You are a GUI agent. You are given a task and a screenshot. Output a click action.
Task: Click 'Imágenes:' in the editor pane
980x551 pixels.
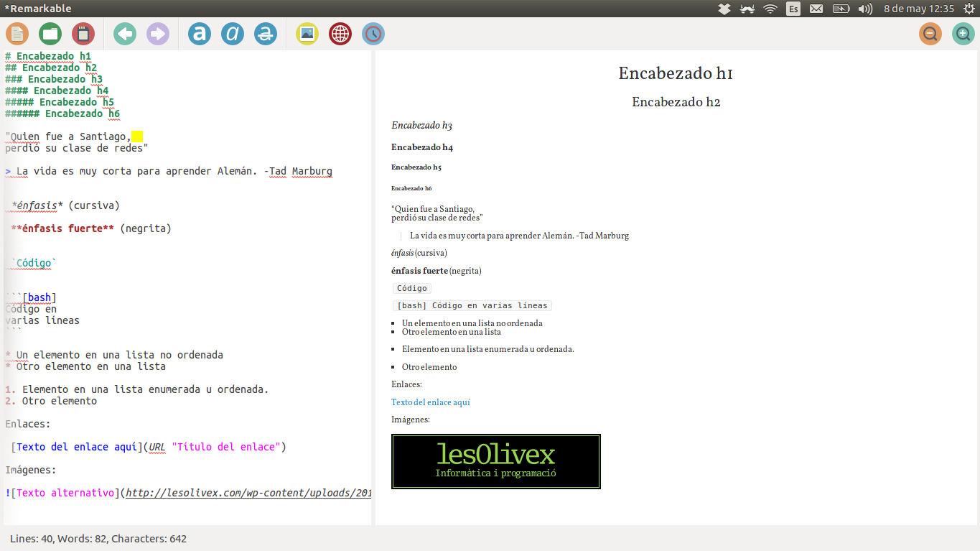[31, 470]
